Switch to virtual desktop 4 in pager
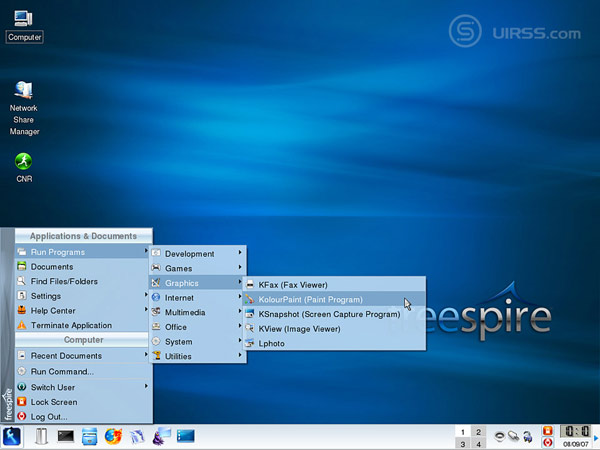600x450 pixels. (478, 443)
